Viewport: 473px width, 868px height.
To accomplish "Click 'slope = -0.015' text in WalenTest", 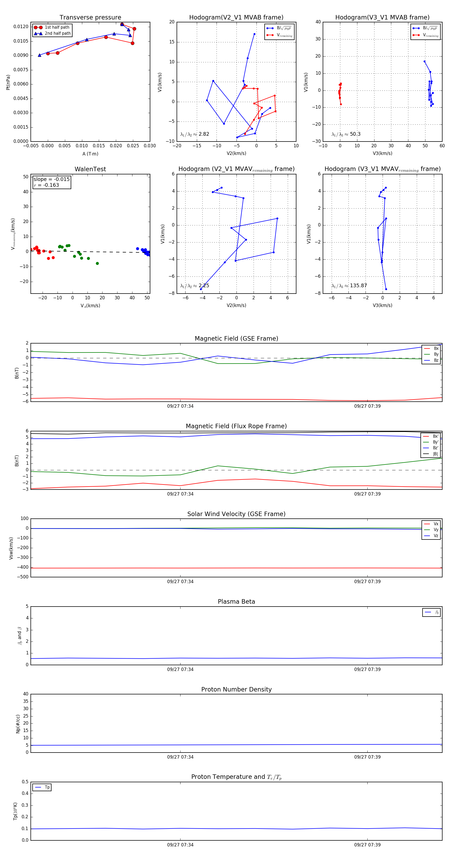I will coord(52,179).
